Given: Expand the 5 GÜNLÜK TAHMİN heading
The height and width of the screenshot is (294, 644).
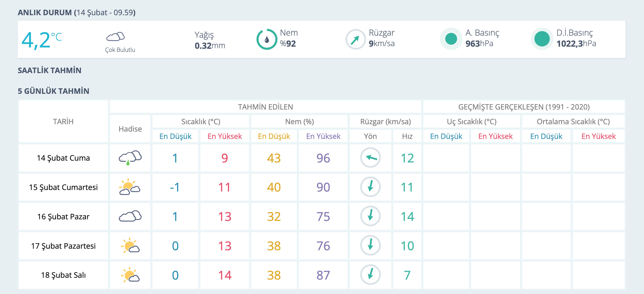Looking at the screenshot, I should (x=53, y=91).
